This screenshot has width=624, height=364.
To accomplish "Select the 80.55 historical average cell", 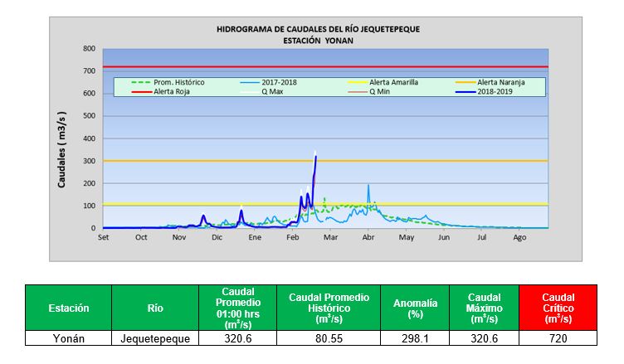I will [x=329, y=338].
